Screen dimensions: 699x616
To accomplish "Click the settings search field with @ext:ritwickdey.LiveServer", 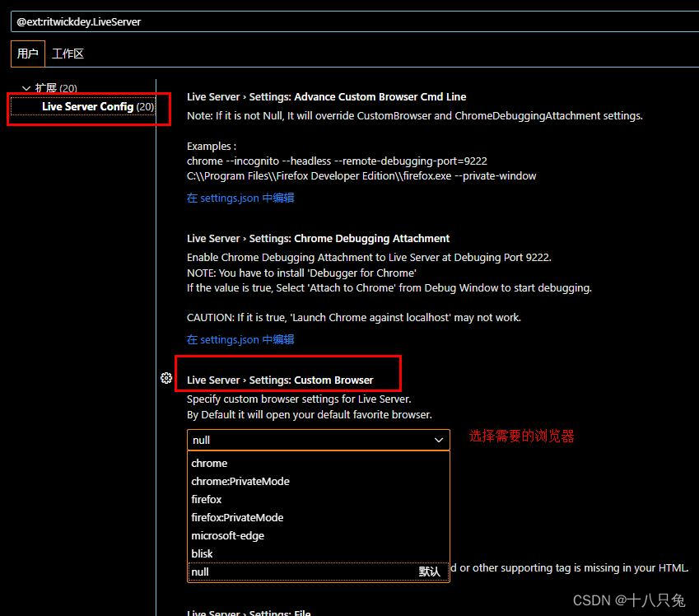I will click(x=355, y=21).
